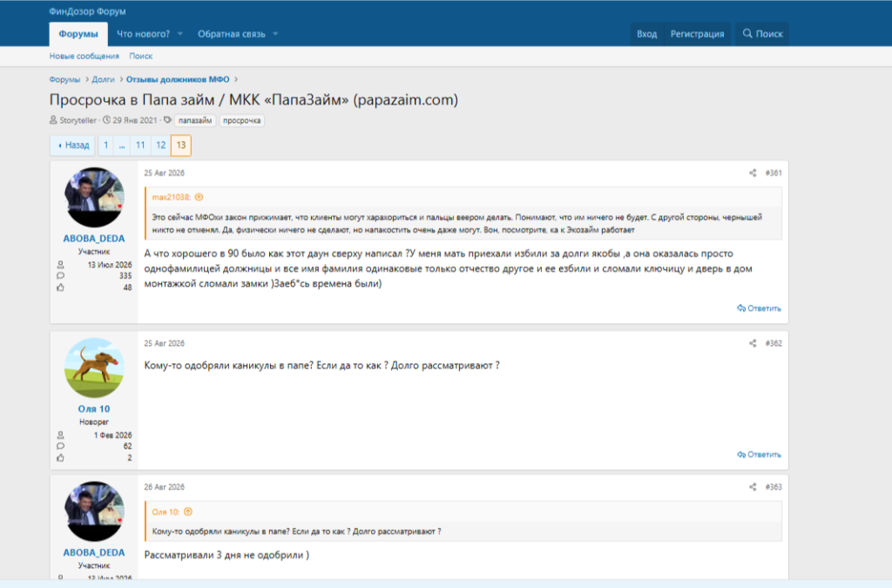
Task: Open the просрочка tag
Action: 242,120
